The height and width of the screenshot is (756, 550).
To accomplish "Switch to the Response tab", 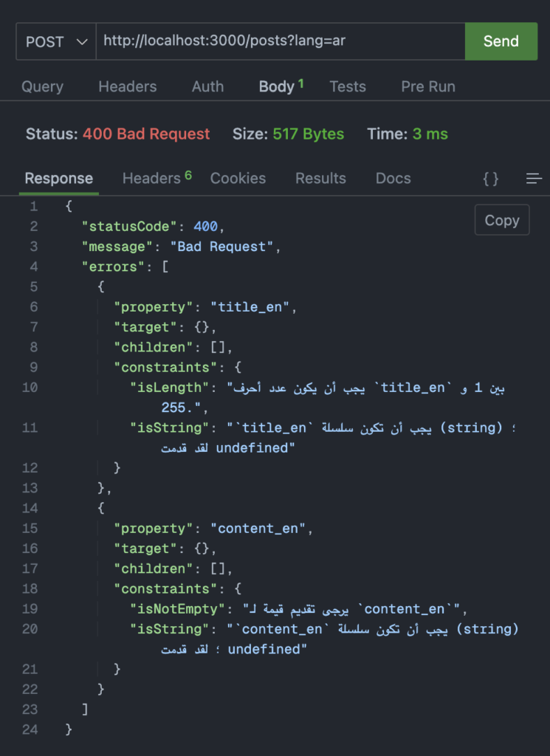I will (58, 178).
